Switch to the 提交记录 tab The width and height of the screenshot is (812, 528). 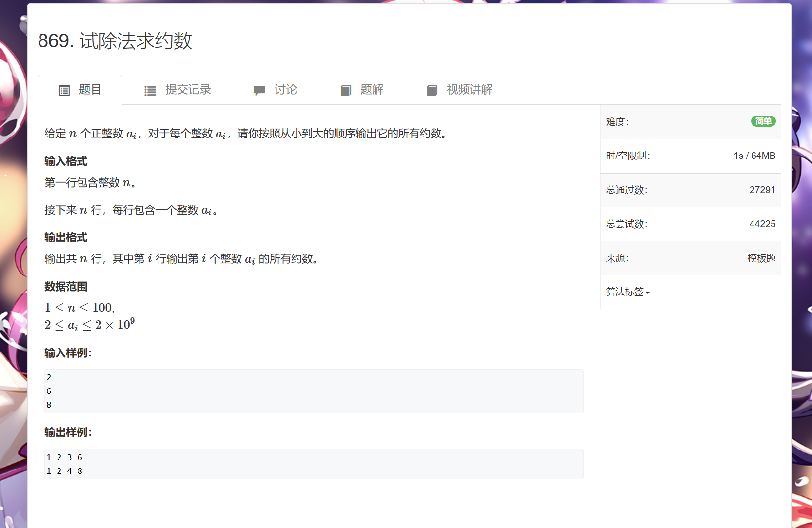[188, 90]
